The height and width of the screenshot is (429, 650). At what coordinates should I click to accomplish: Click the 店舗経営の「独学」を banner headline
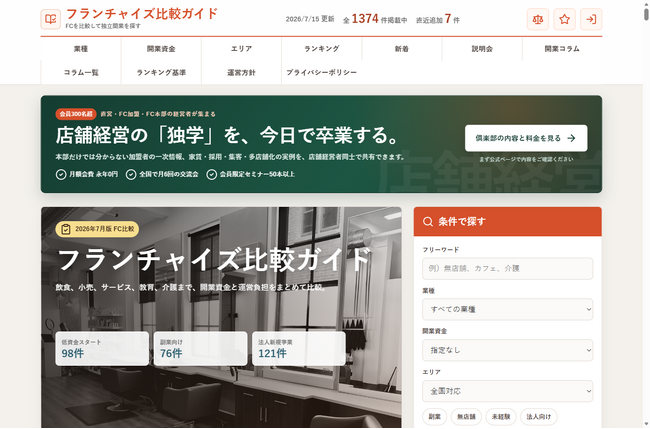tap(228, 136)
